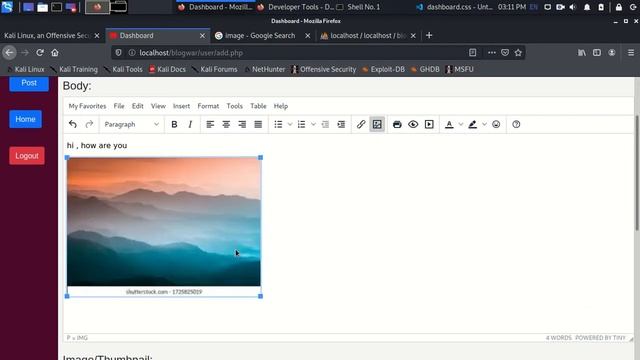Open the editor Format menu
This screenshot has height=360, width=640.
coord(208,106)
